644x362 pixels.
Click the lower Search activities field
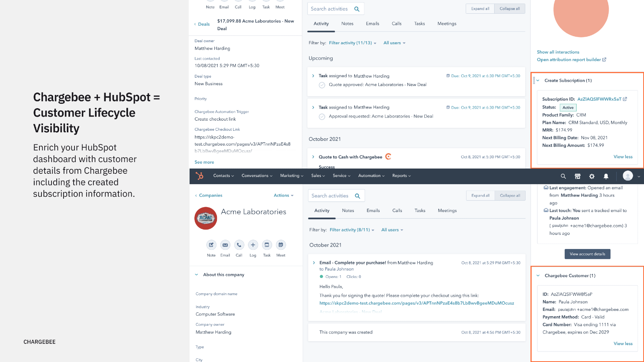tap(330, 196)
